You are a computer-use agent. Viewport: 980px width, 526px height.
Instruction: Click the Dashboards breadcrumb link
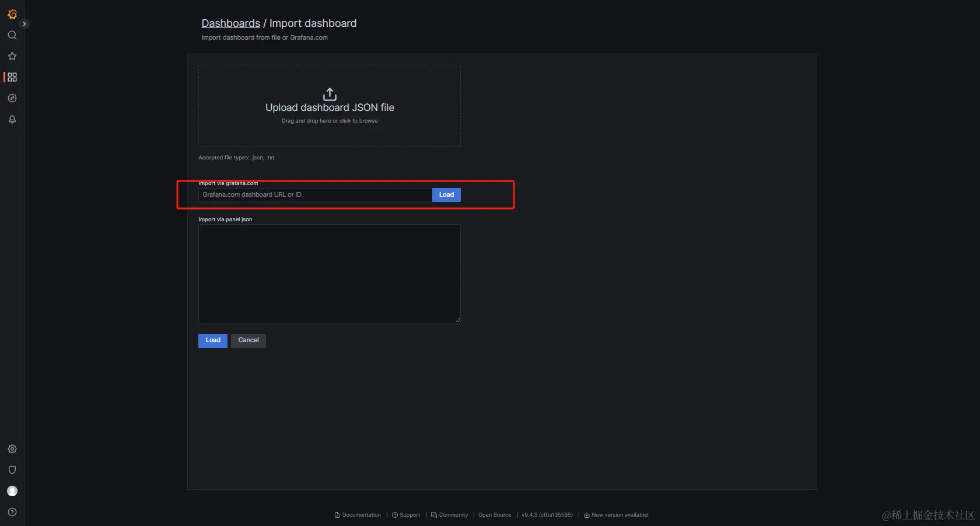pyautogui.click(x=231, y=23)
